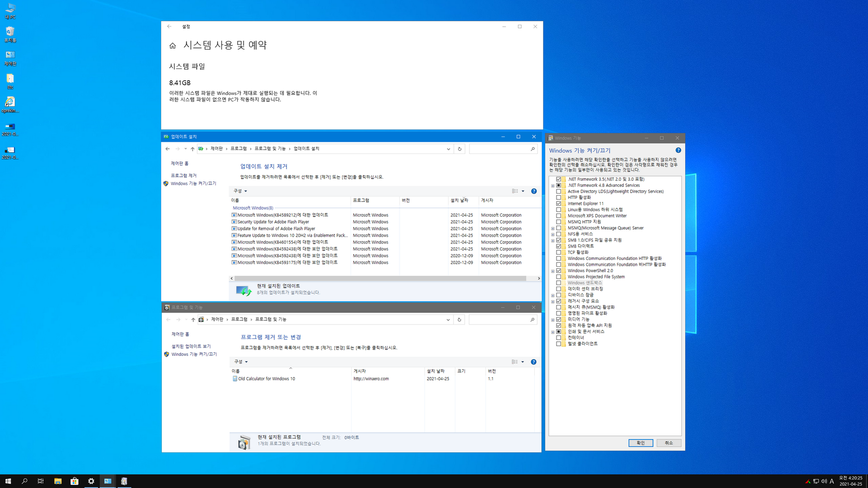
Task: Uncheck SMB 다이렉트 feature
Action: coord(558,246)
